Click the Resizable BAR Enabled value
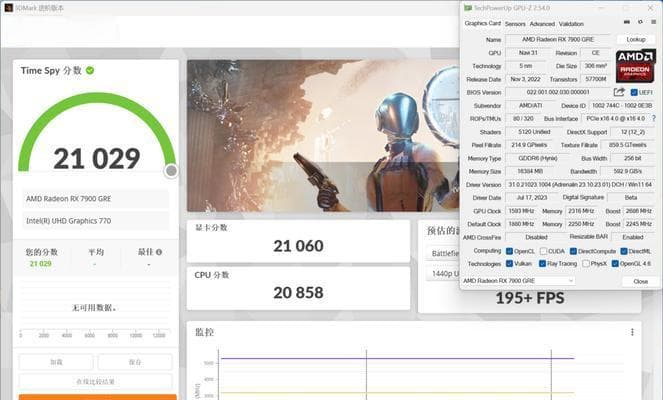This screenshot has height=400, width=663. [x=633, y=237]
